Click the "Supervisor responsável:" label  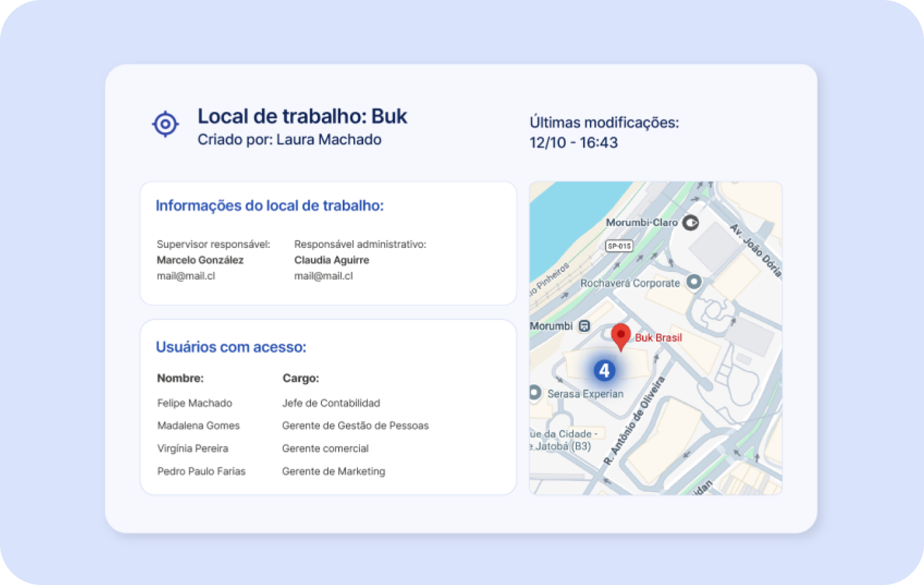pos(214,244)
